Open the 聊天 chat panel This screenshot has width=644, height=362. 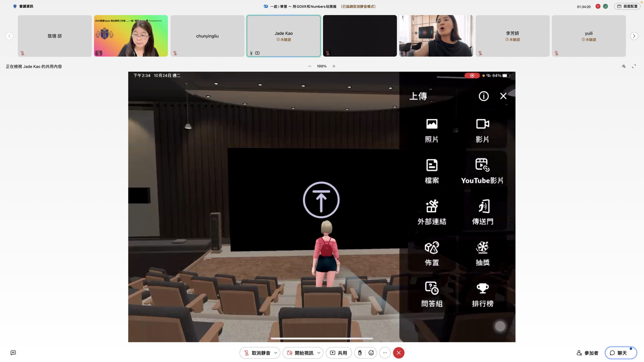point(621,353)
